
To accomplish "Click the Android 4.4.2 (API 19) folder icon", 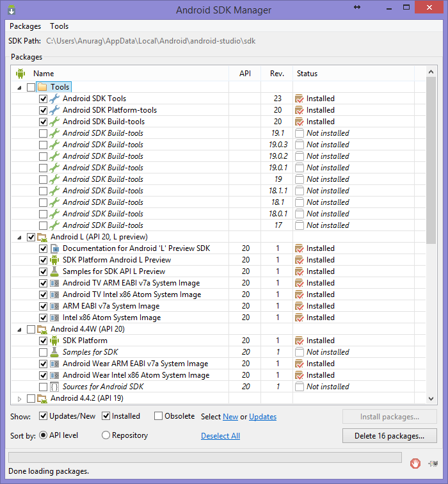I will pos(42,398).
